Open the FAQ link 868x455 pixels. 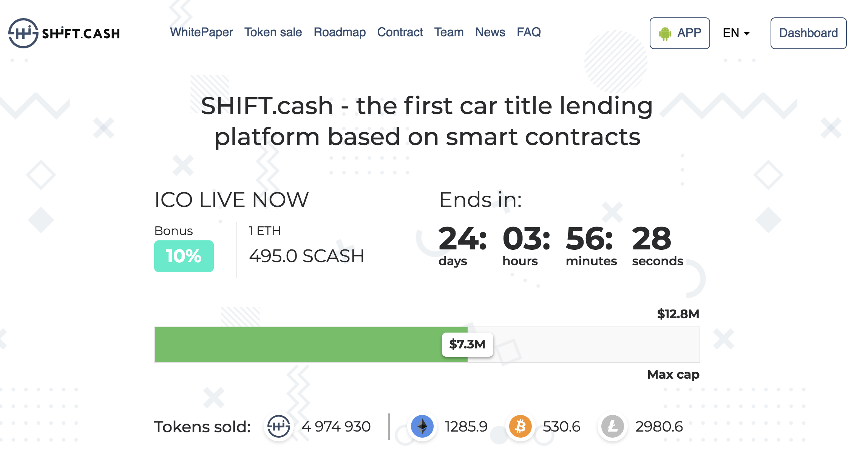click(x=529, y=32)
